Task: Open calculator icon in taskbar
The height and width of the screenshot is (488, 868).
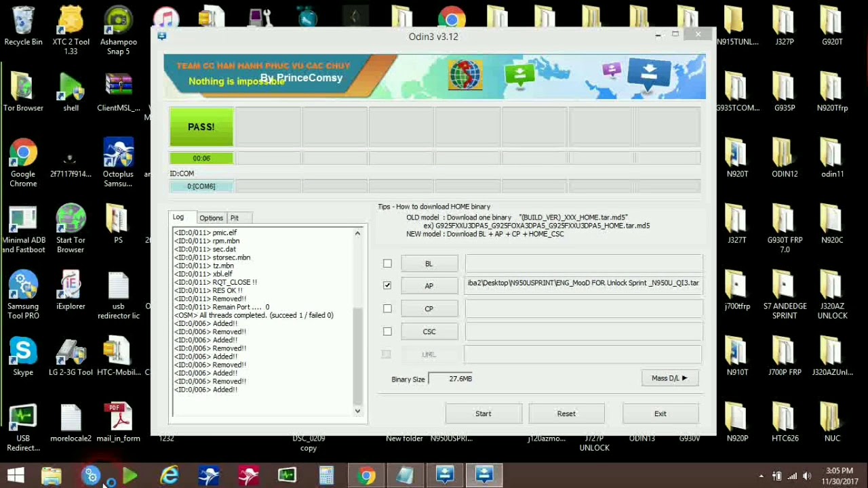Action: coord(326,476)
